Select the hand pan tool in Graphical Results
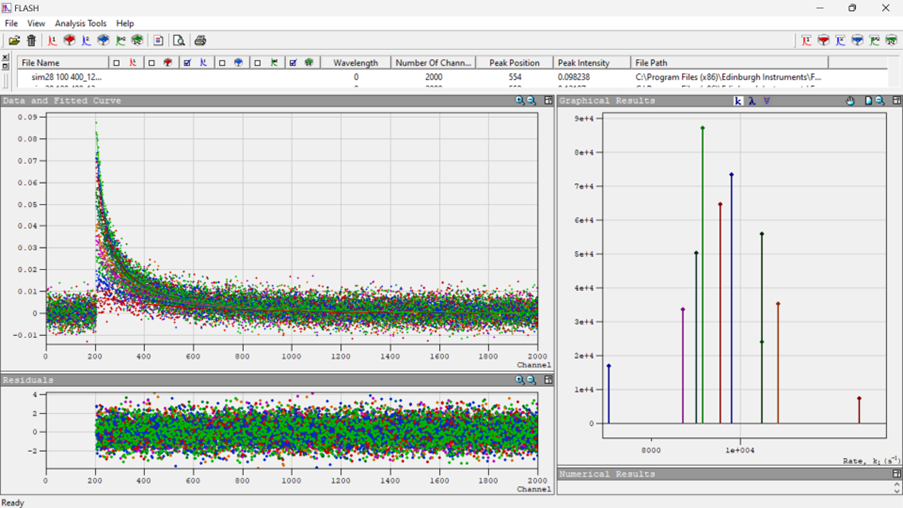Image resolution: width=903 pixels, height=508 pixels. (851, 101)
